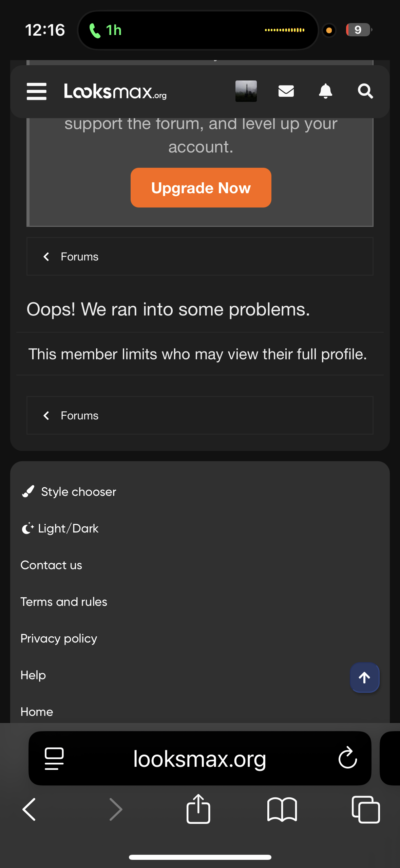
Task: Open the Contact us link
Action: point(51,565)
